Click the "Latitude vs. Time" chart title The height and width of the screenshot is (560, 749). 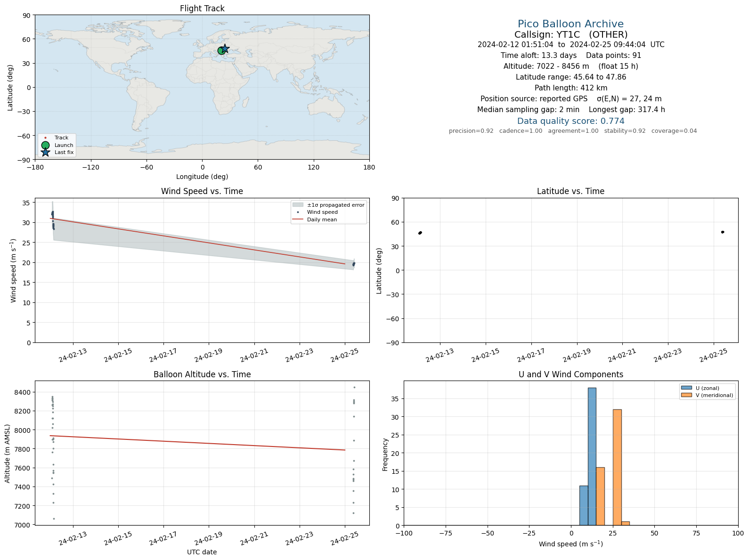[570, 191]
